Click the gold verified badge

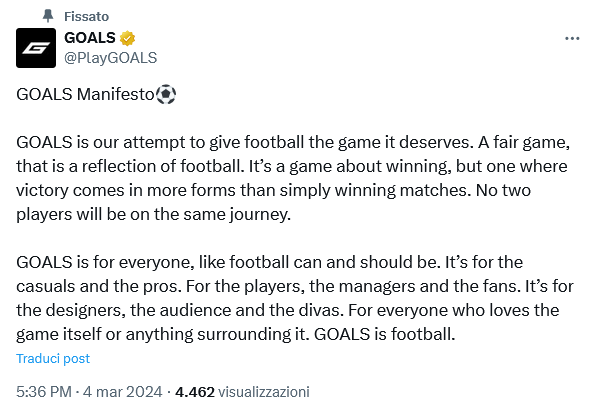click(x=127, y=38)
